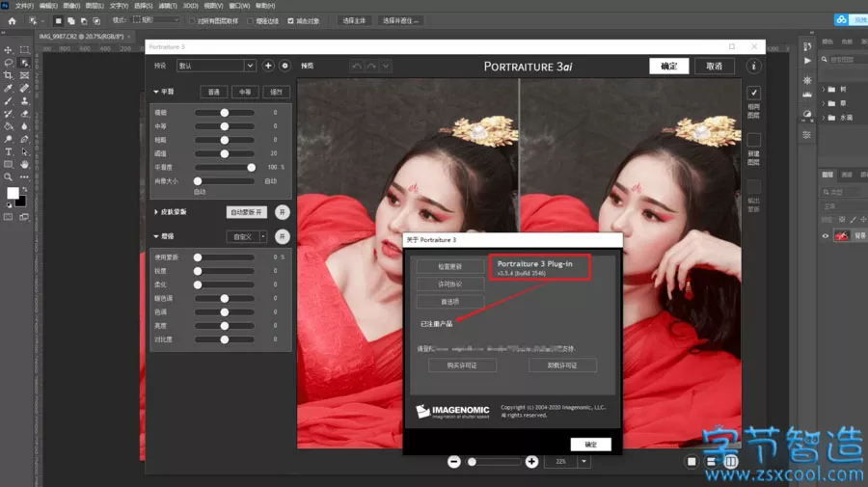The image size is (868, 487).
Task: Click the cancel button in Portraiture header
Action: [714, 66]
